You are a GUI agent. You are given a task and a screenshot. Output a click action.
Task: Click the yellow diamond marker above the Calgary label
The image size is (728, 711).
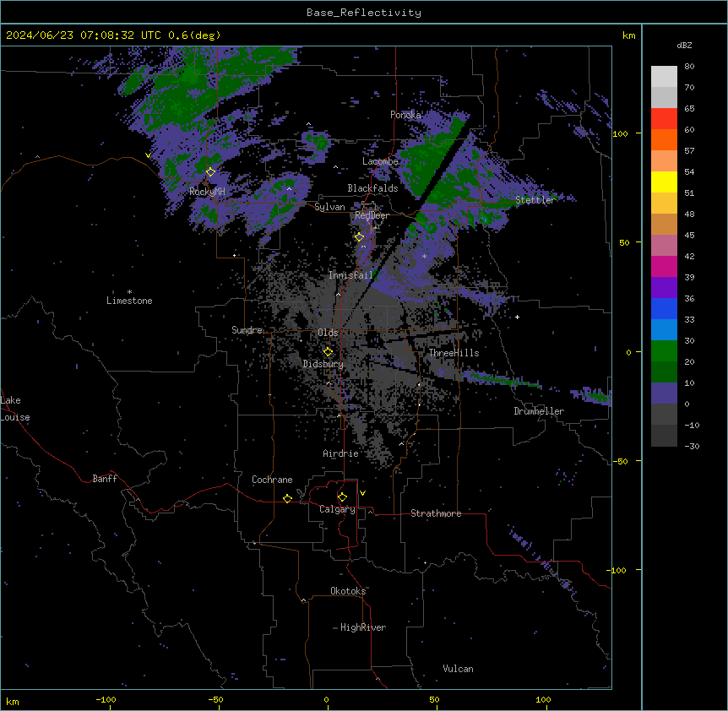coord(342,497)
